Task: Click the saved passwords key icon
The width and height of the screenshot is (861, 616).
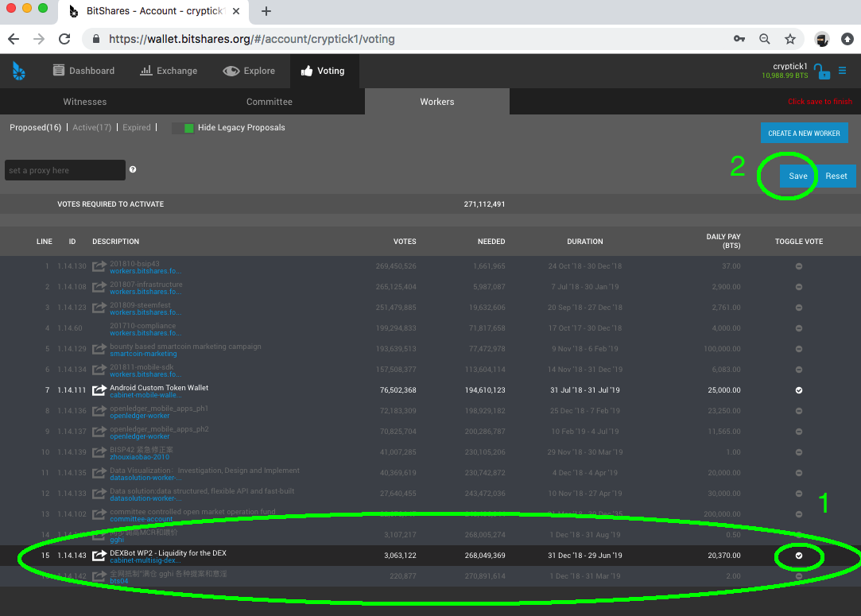Action: pyautogui.click(x=739, y=39)
